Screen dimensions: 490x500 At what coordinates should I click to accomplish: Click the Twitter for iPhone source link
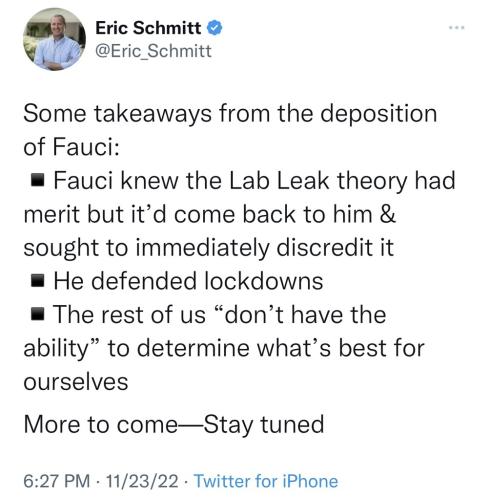point(266,481)
